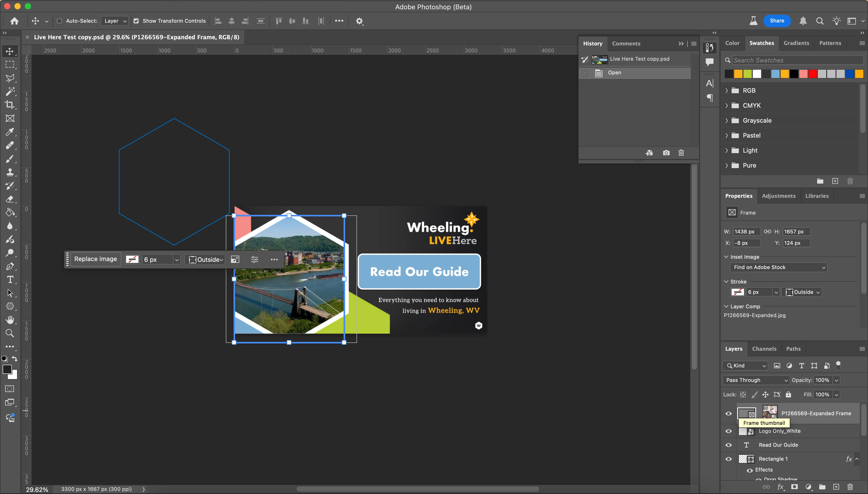Image resolution: width=868 pixels, height=494 pixels.
Task: Open the Channels tab
Action: (764, 349)
